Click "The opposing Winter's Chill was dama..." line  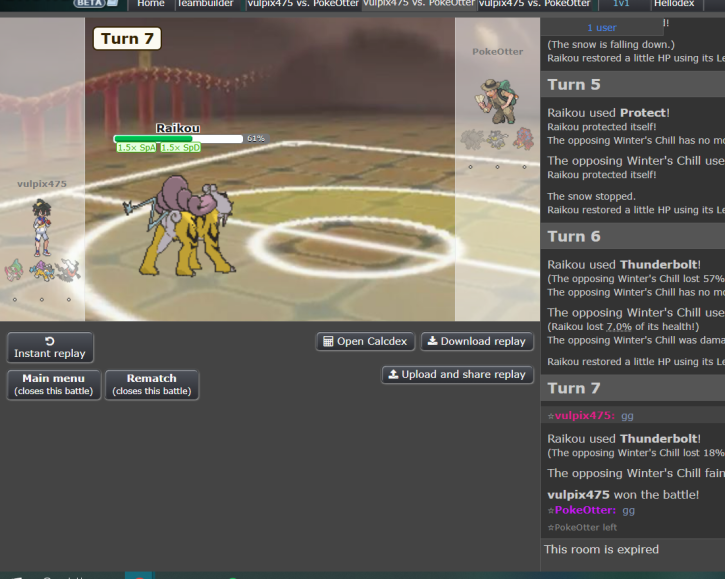tap(636, 340)
